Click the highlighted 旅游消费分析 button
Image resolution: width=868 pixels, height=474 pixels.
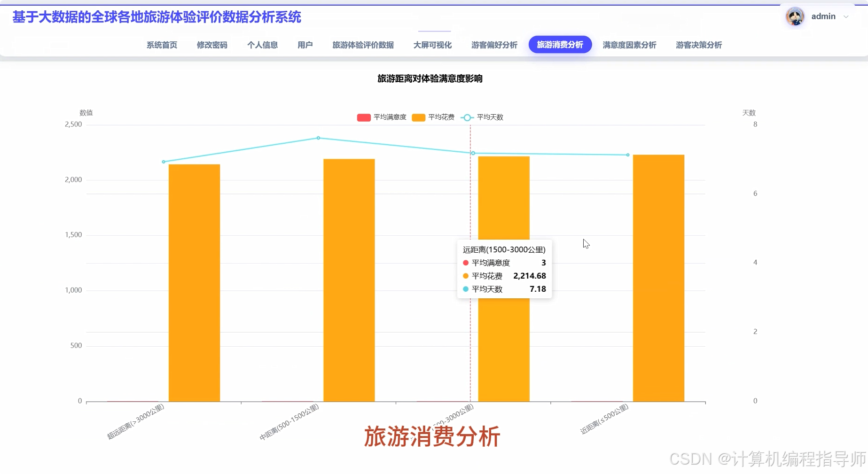click(560, 45)
